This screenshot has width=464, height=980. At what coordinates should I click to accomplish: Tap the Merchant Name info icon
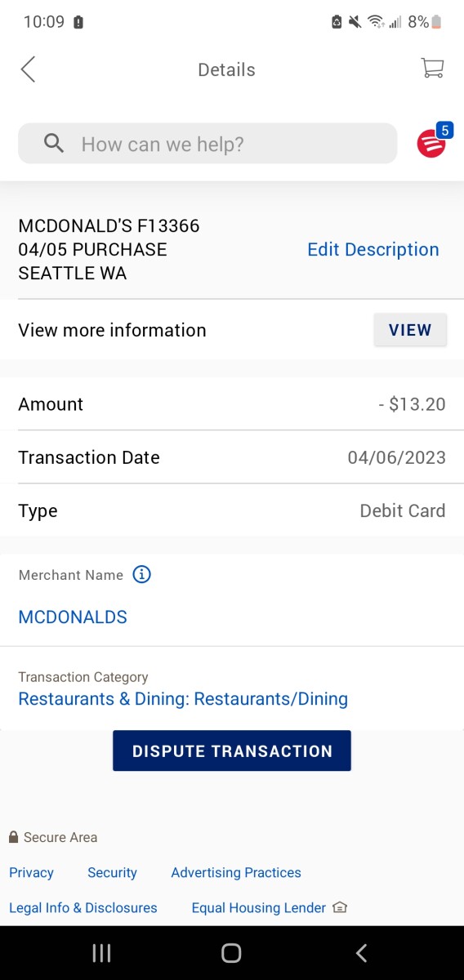tap(141, 575)
